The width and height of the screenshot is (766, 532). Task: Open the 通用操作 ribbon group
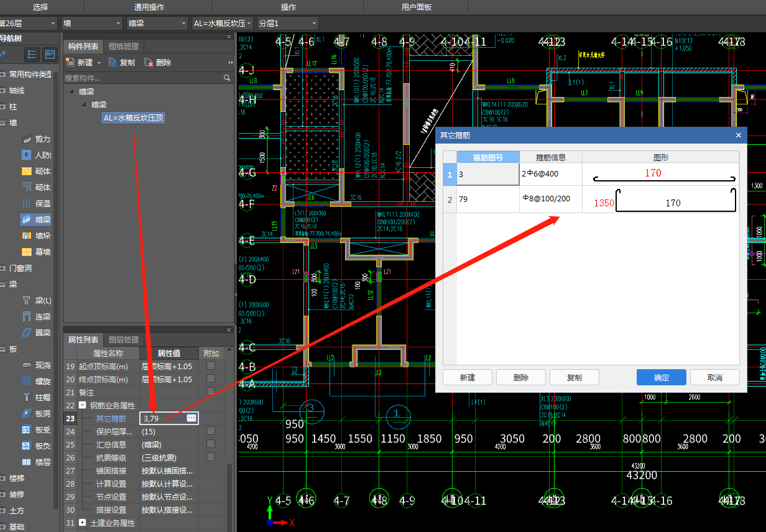tap(149, 7)
